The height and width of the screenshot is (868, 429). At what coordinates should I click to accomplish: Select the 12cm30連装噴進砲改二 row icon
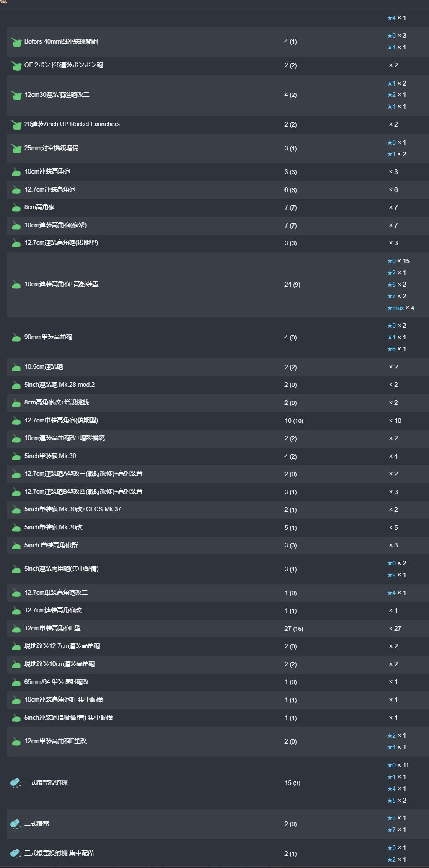click(16, 95)
